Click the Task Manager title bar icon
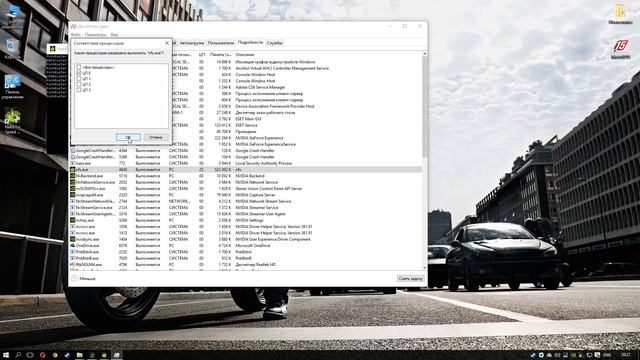This screenshot has width=640, height=360. [x=74, y=27]
